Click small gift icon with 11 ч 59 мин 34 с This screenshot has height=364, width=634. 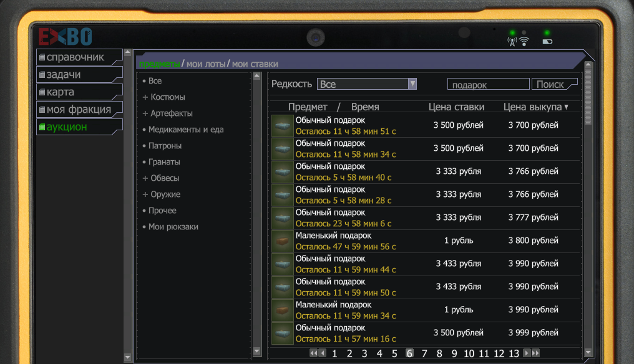[282, 310]
